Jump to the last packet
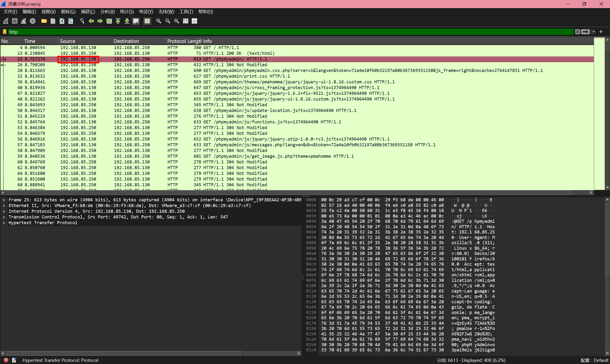The height and width of the screenshot is (364, 610). (x=127, y=21)
